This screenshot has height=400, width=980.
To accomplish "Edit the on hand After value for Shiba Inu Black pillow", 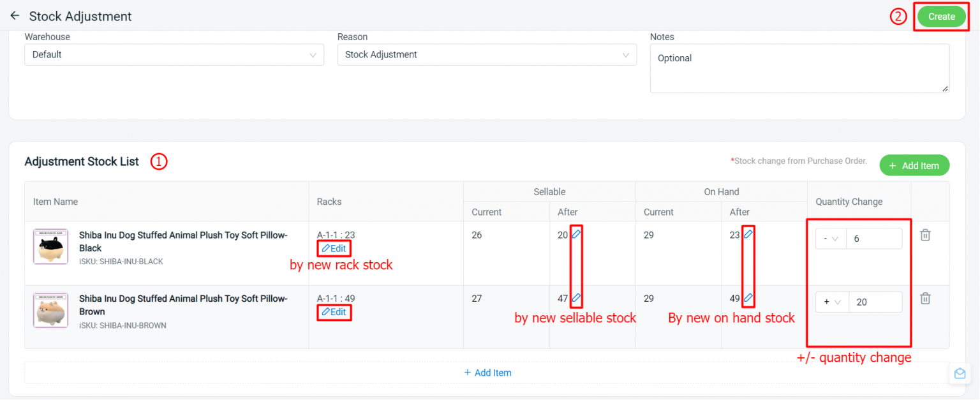I will pyautogui.click(x=748, y=235).
